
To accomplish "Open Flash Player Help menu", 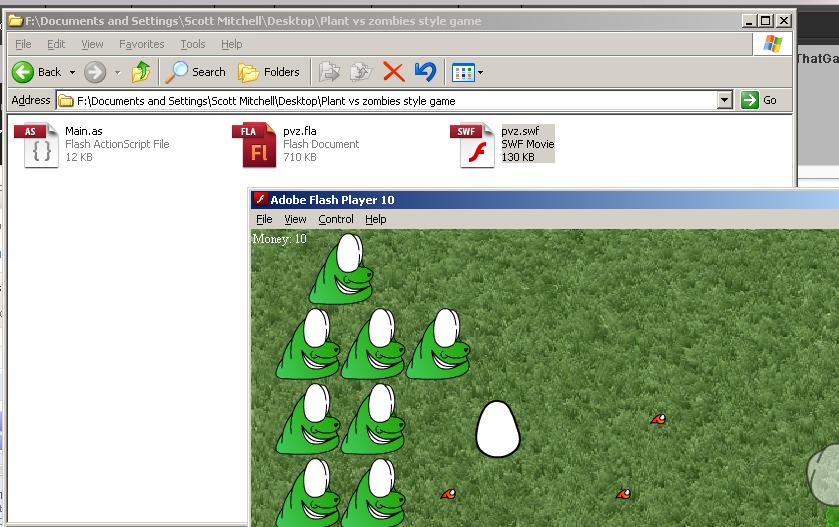I will [376, 219].
